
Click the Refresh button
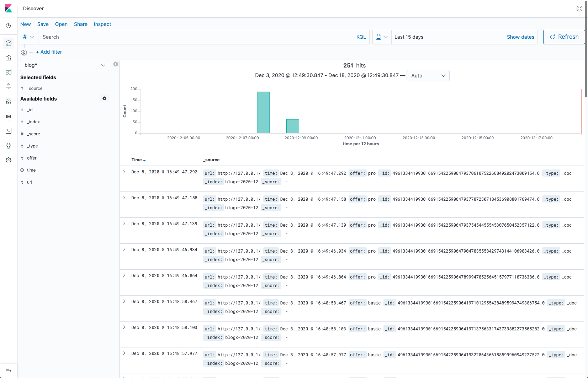(564, 37)
